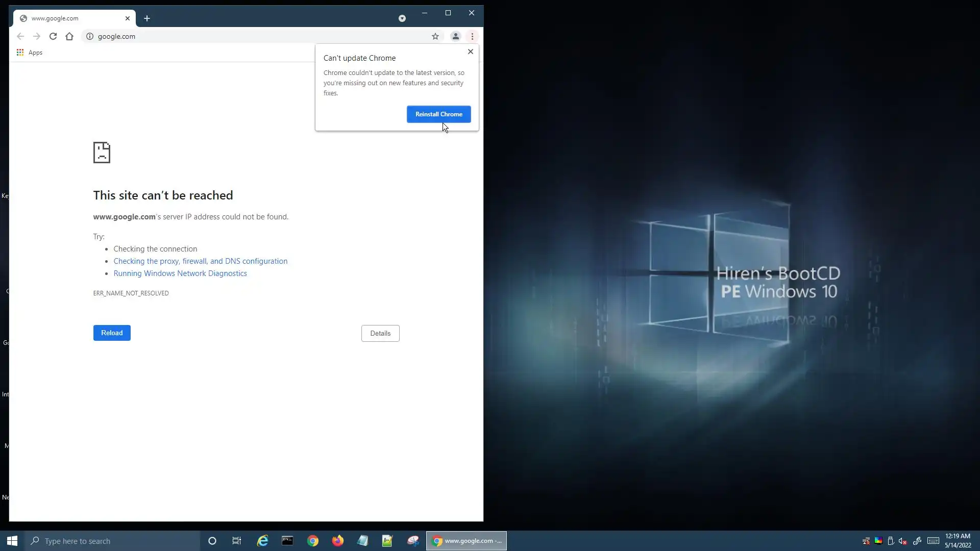
Task: Dismiss the Can't update Chrome popup
Action: point(471,52)
